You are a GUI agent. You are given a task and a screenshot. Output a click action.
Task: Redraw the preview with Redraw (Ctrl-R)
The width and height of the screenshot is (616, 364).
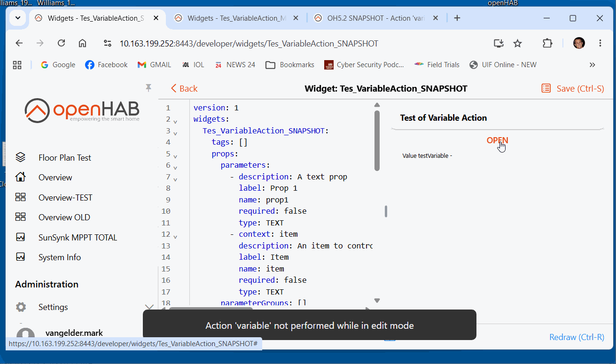click(577, 337)
